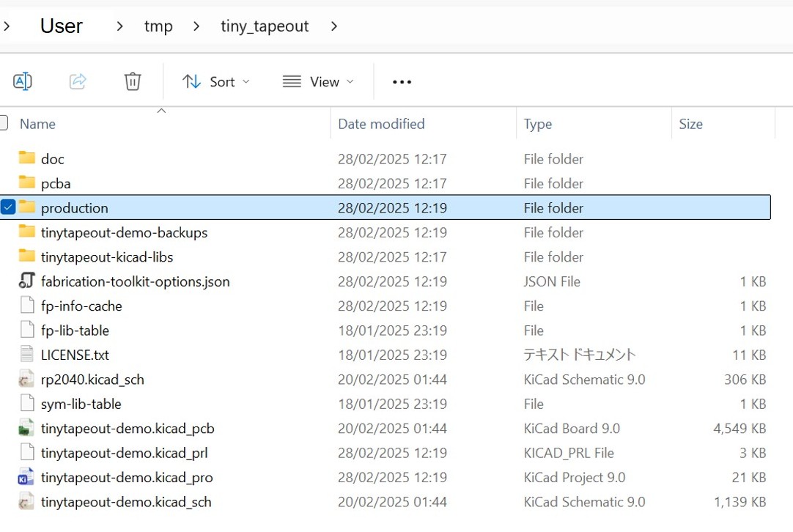Image resolution: width=793 pixels, height=532 pixels.
Task: Select the pcba folder name
Action: coord(56,184)
